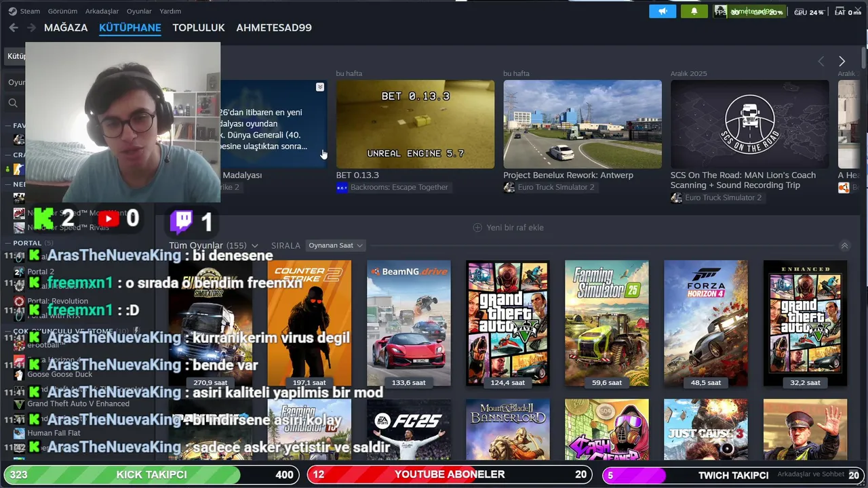Image resolution: width=868 pixels, height=488 pixels.
Task: Click the 197,1 saat playtime label
Action: click(x=309, y=382)
